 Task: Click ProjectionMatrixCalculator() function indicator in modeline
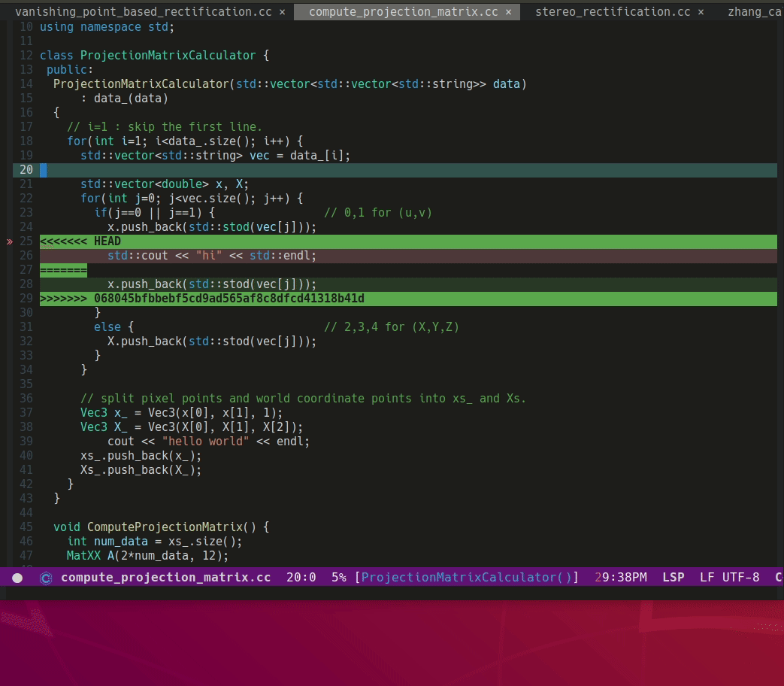pyautogui.click(x=467, y=578)
